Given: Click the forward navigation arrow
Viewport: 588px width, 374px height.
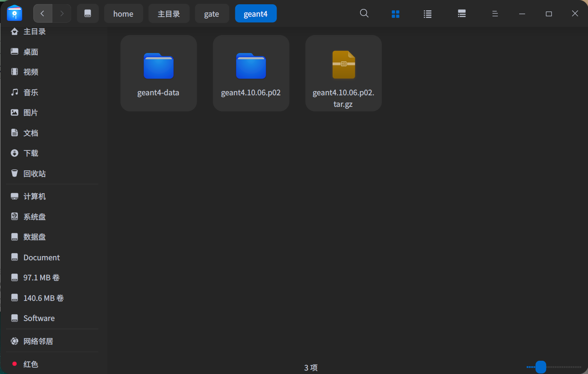Looking at the screenshot, I should pyautogui.click(x=62, y=13).
